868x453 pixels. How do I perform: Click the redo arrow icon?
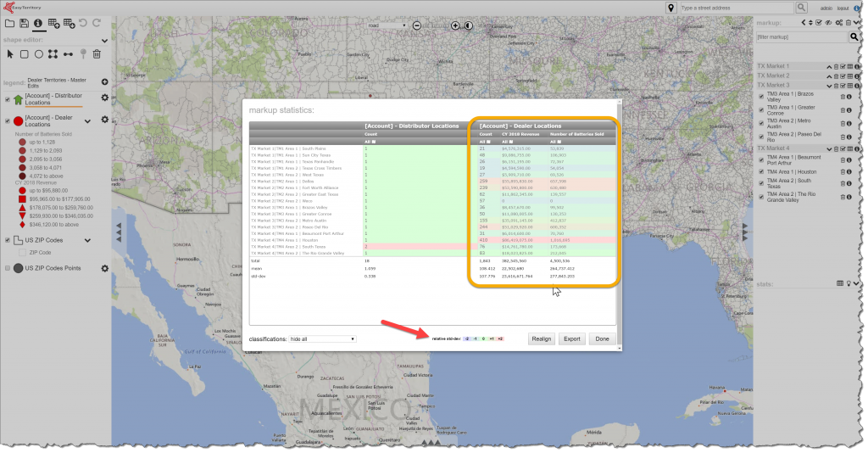[x=97, y=23]
